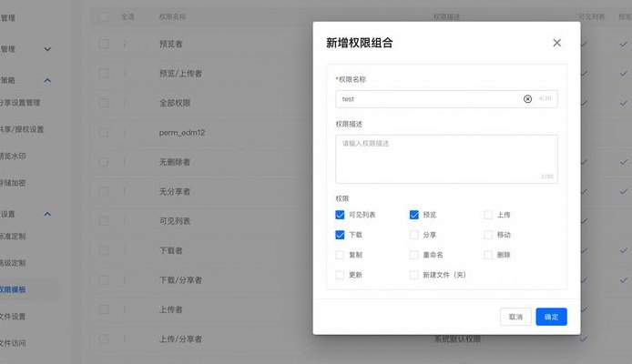The image size is (632, 364).
Task: Click into the 权限描述 text area
Action: [446, 159]
